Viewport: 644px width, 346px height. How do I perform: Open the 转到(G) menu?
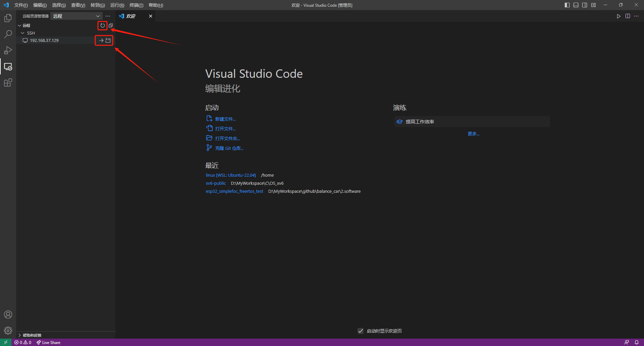click(x=98, y=5)
